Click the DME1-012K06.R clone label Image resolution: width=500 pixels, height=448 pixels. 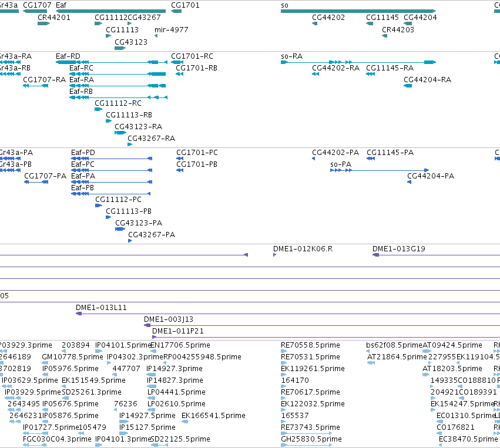click(303, 249)
